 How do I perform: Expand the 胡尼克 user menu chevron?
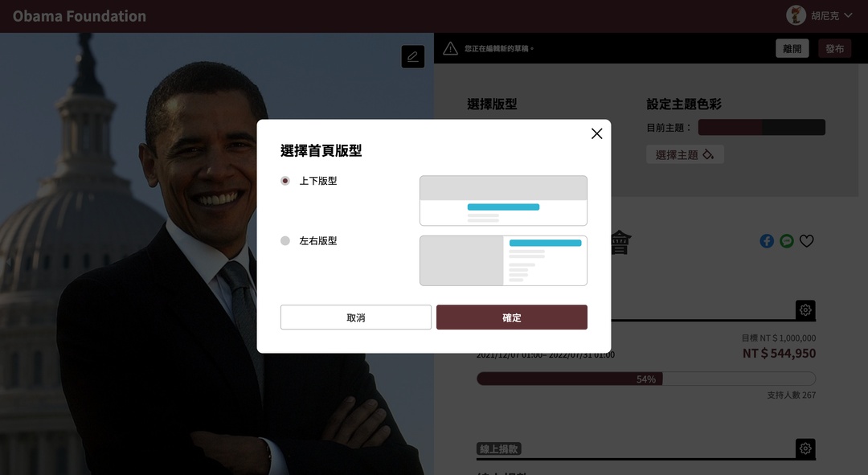tap(848, 15)
